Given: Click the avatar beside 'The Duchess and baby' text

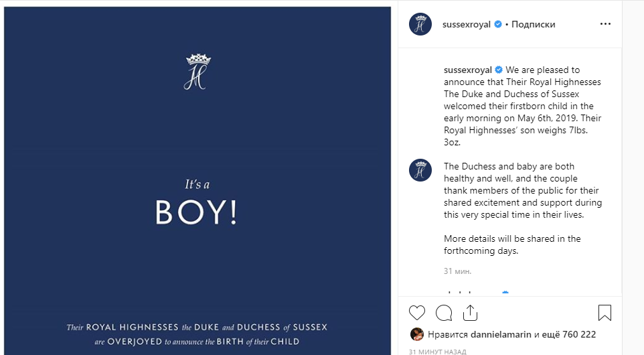Looking at the screenshot, I should (420, 170).
